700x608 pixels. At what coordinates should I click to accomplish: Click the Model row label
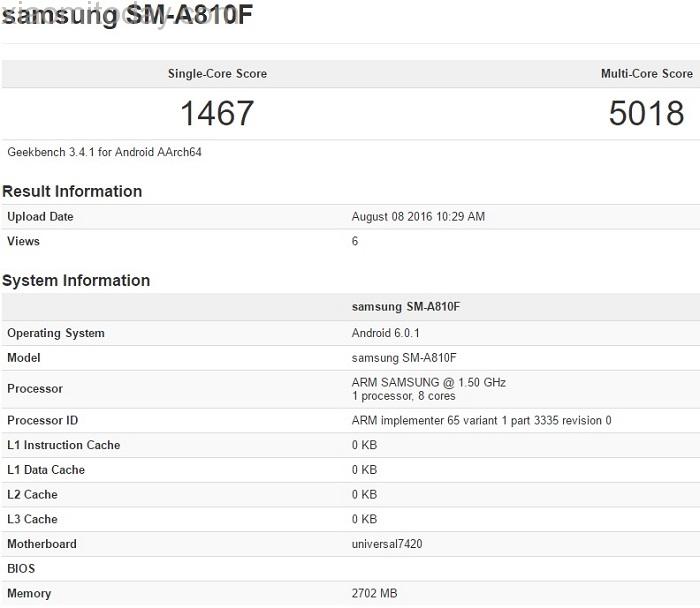(24, 358)
